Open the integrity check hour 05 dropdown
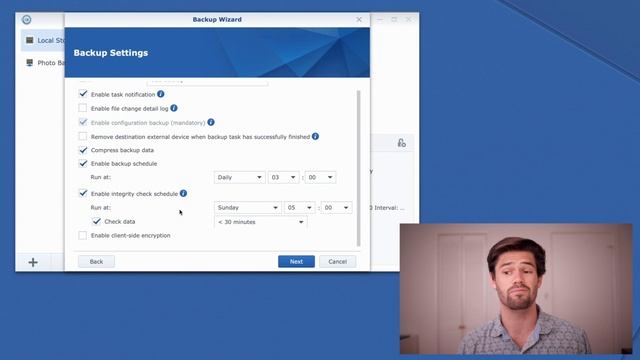640x360 pixels. tap(300, 207)
